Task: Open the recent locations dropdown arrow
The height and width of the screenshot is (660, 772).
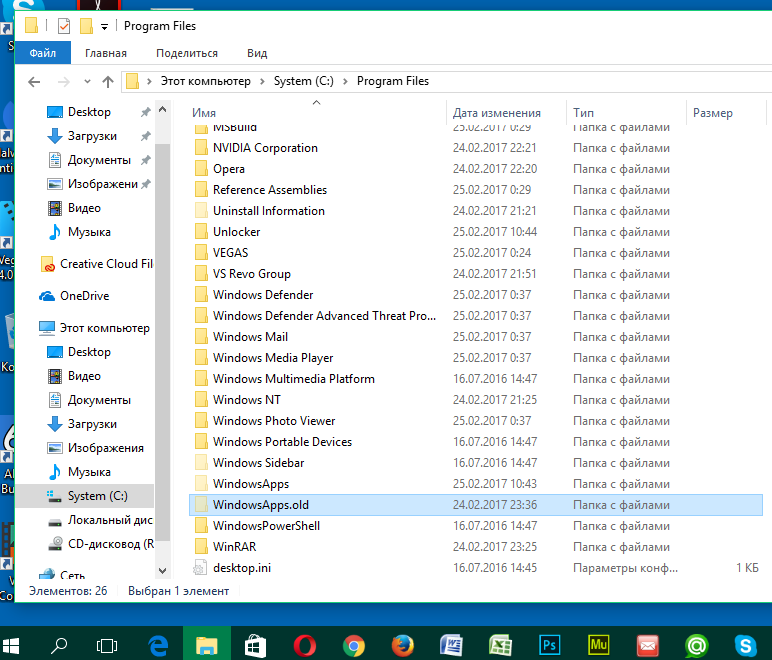Action: (87, 82)
